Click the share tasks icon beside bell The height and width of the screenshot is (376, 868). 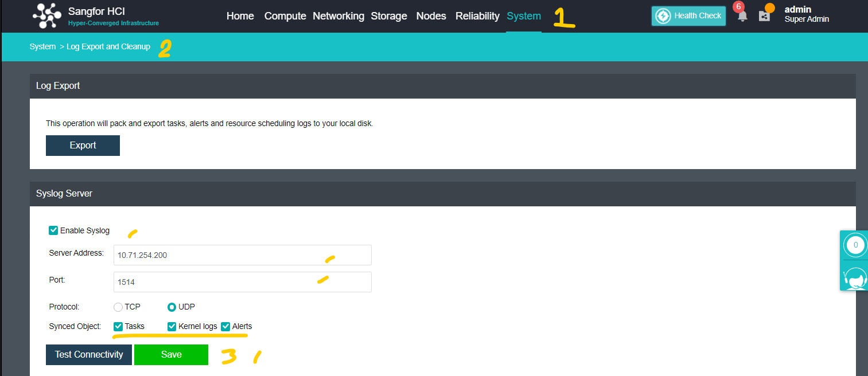pyautogui.click(x=764, y=16)
